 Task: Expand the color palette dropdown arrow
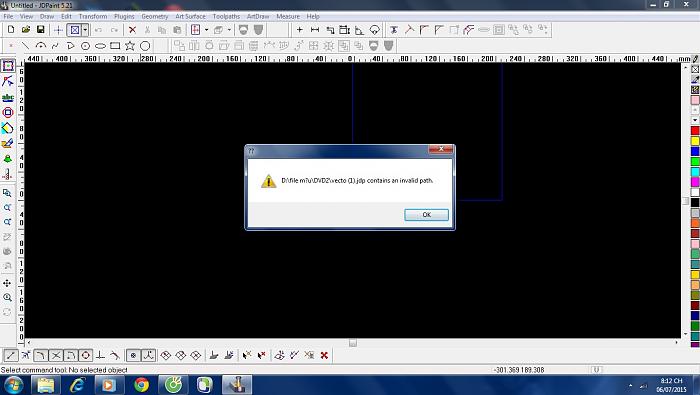(695, 120)
